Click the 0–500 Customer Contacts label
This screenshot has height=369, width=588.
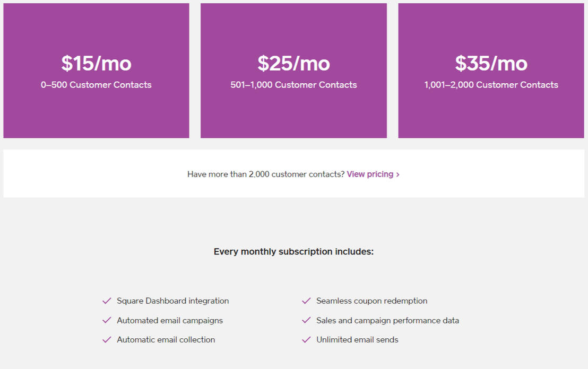pyautogui.click(x=96, y=85)
